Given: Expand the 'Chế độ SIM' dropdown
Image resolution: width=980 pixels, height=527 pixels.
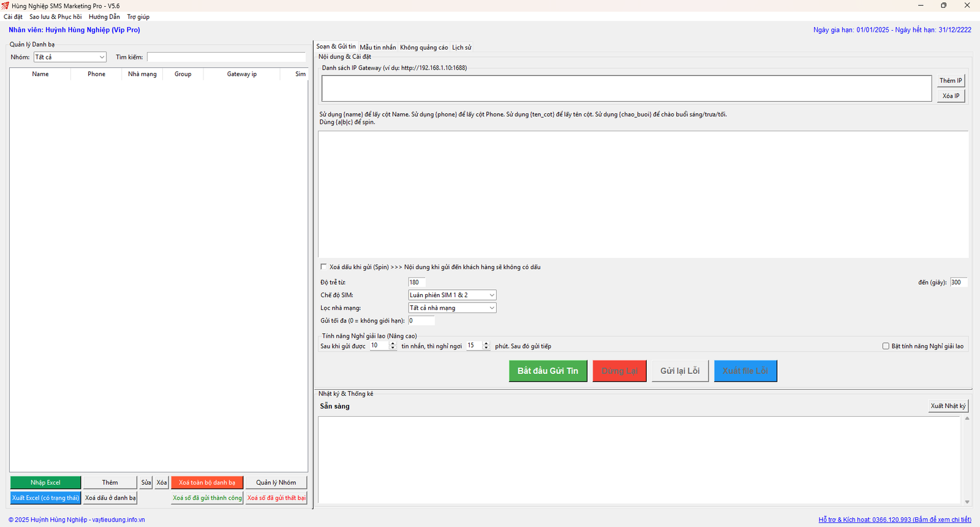Looking at the screenshot, I should click(x=452, y=295).
